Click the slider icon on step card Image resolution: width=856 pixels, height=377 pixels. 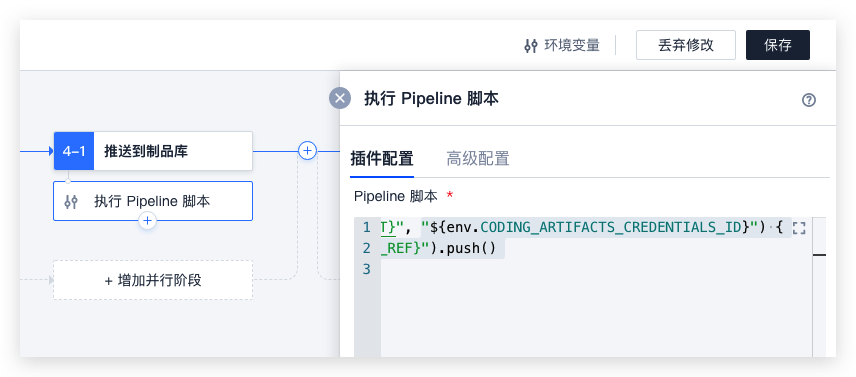click(71, 202)
